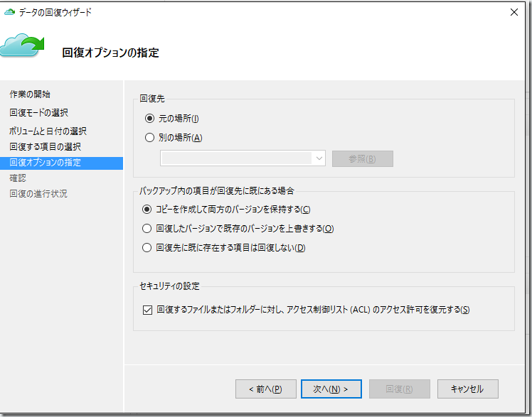Cancel the wizard with キャンセル button
Screen dimensions: 532x417
(467, 389)
